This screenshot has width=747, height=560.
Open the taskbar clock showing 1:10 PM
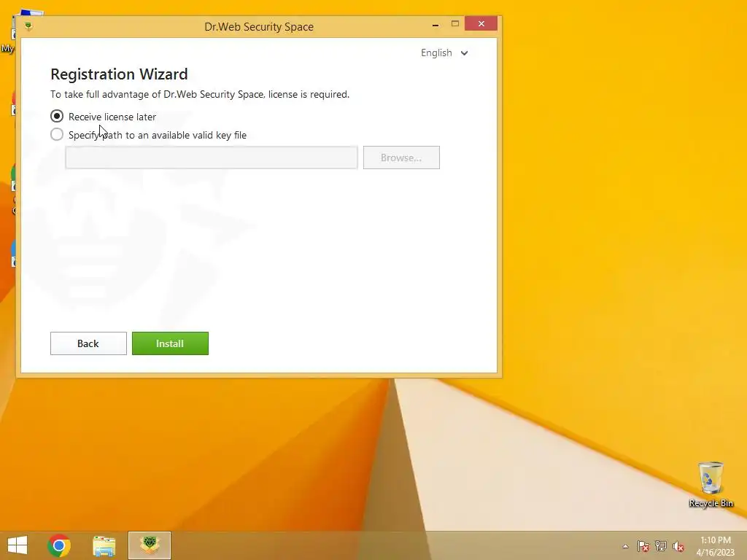715,546
